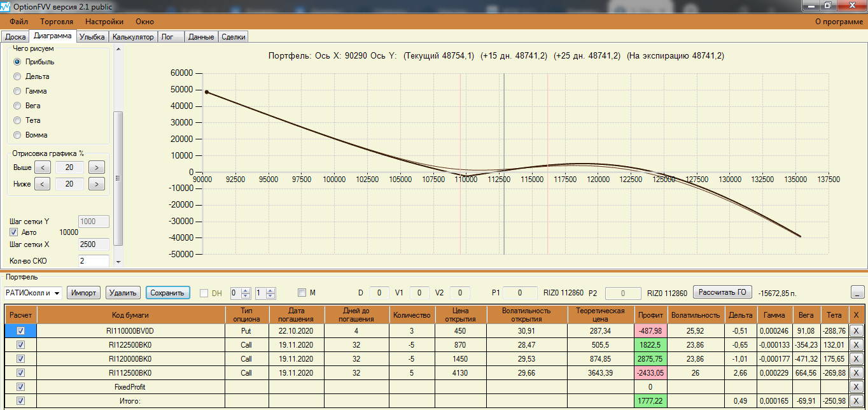Image resolution: width=868 pixels, height=410 pixels.
Task: Click the total profit cell 1777,22
Action: (650, 401)
